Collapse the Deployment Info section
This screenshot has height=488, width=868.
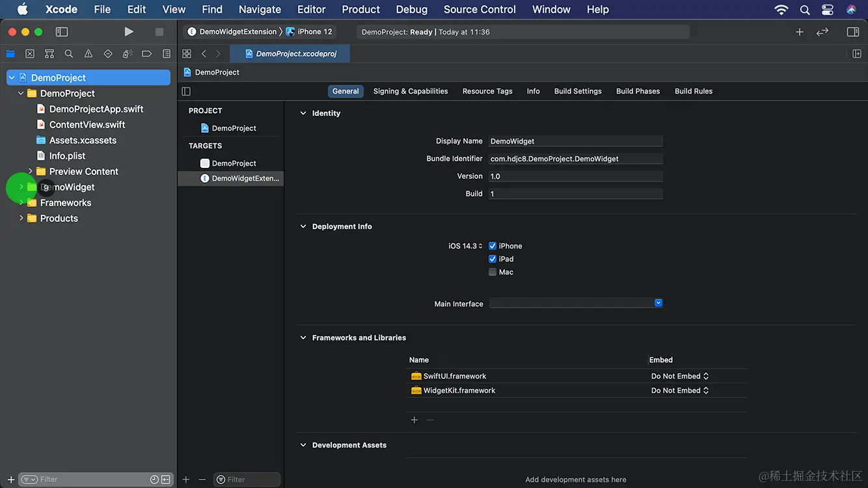point(303,226)
